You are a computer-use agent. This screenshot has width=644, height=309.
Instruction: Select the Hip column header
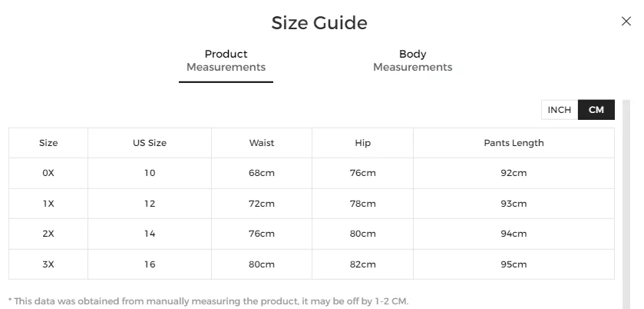tap(363, 143)
